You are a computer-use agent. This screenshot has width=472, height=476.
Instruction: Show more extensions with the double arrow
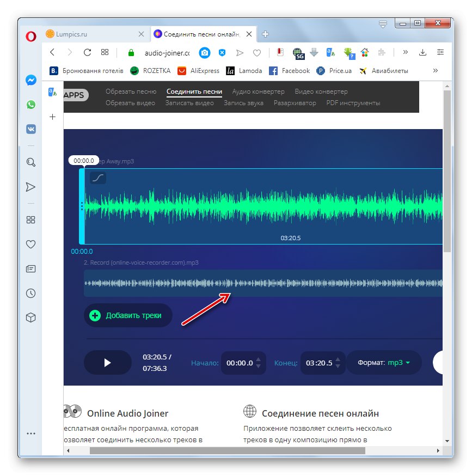click(x=405, y=52)
